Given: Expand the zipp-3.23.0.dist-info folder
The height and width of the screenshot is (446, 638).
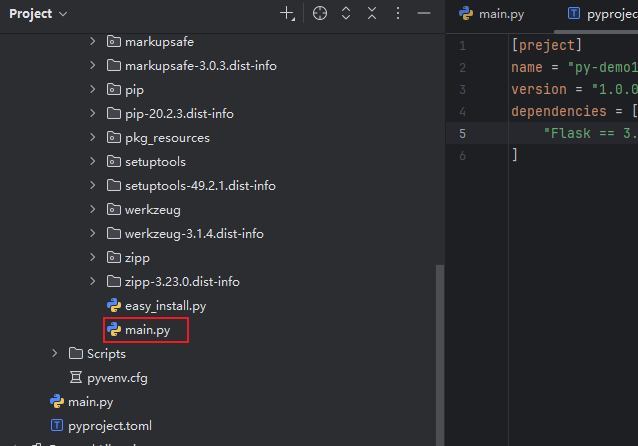Looking at the screenshot, I should pyautogui.click(x=93, y=282).
